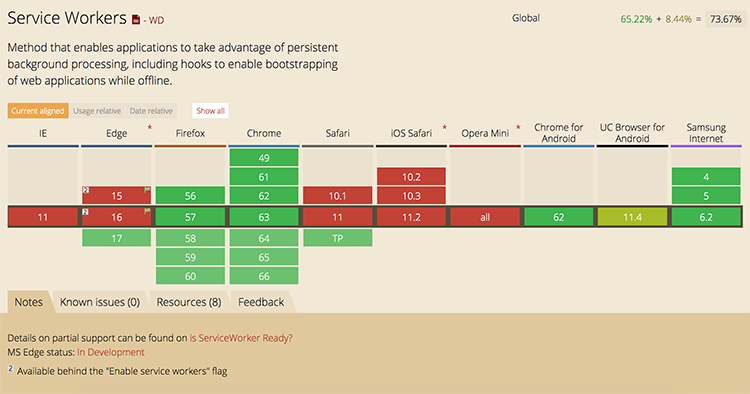Click the Show all button
The height and width of the screenshot is (394, 750).
[210, 110]
